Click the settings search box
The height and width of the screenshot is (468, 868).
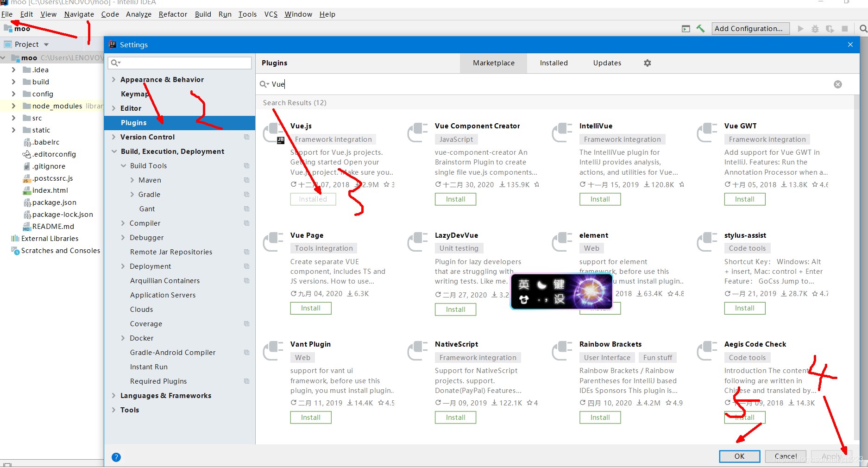[x=180, y=63]
